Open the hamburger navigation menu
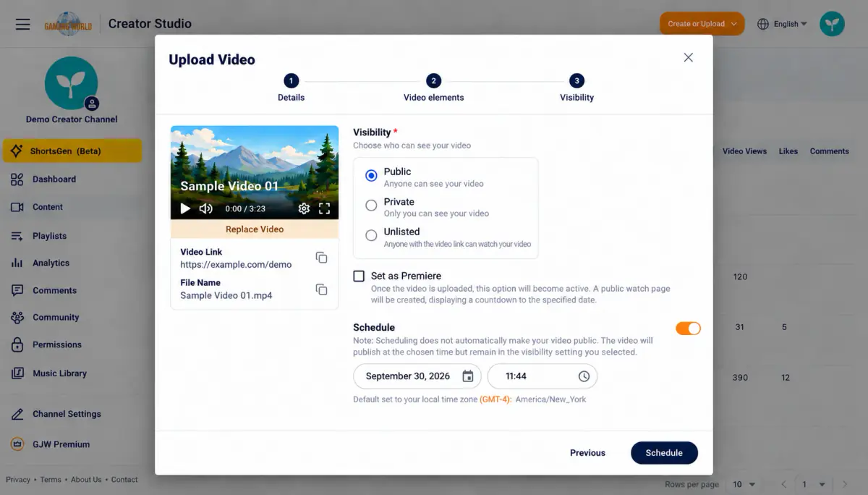 [x=23, y=24]
